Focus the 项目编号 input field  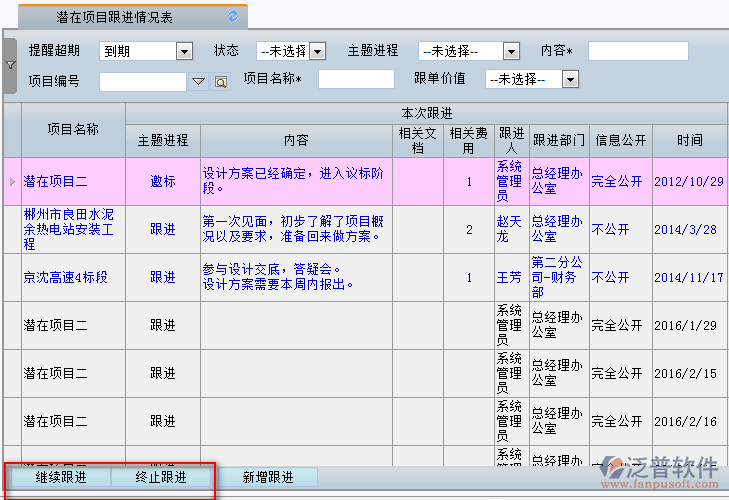143,82
